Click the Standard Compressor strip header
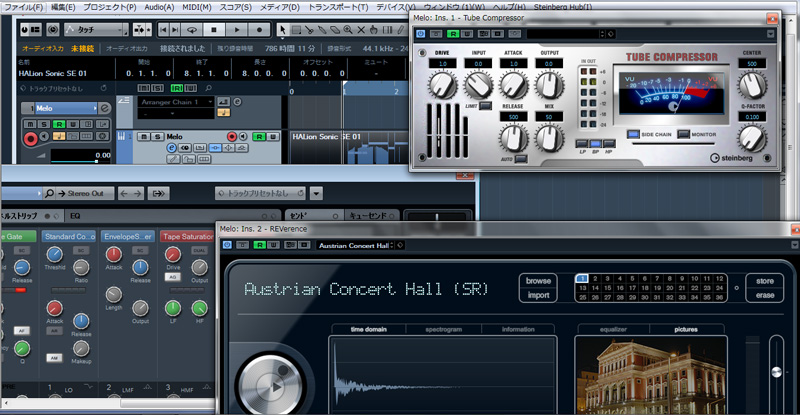800x415 pixels. pyautogui.click(x=70, y=236)
